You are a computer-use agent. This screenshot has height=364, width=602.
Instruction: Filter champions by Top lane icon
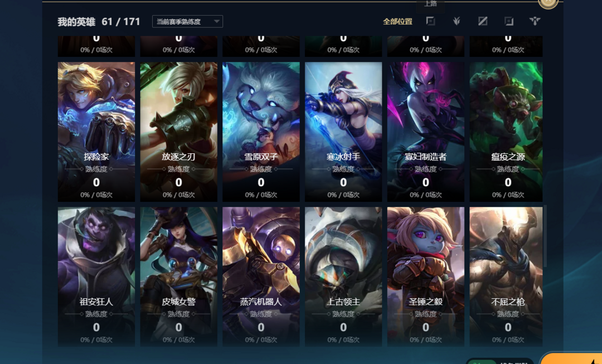click(430, 21)
